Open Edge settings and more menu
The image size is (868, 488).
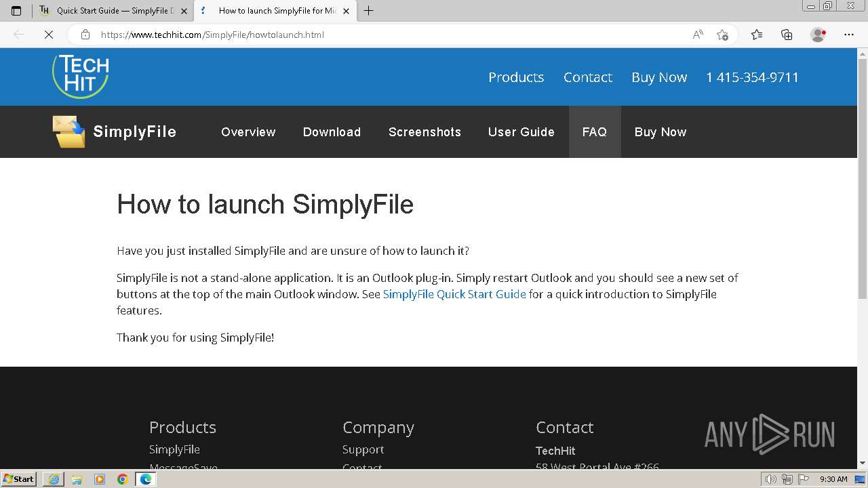tap(849, 35)
